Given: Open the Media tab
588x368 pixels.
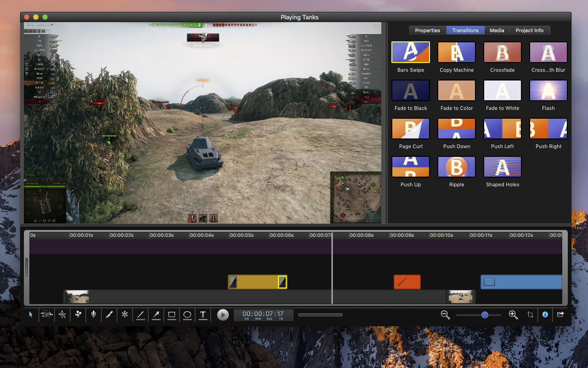Looking at the screenshot, I should pos(497,30).
